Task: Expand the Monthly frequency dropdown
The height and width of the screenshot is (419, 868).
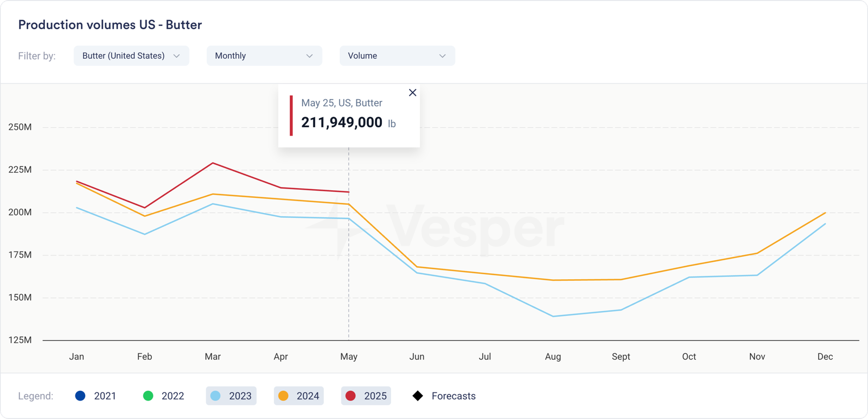Action: click(x=264, y=56)
